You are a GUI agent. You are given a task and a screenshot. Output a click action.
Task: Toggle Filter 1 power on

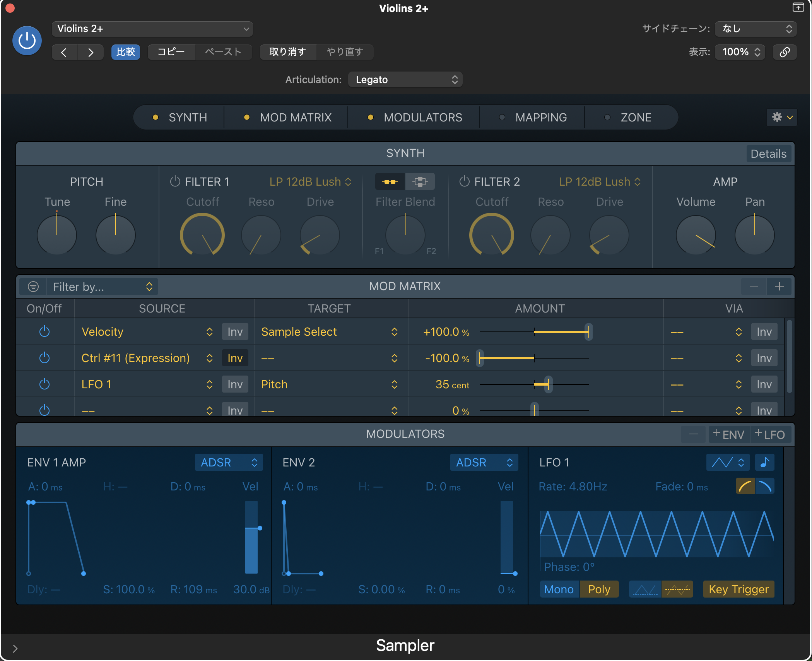pos(175,181)
